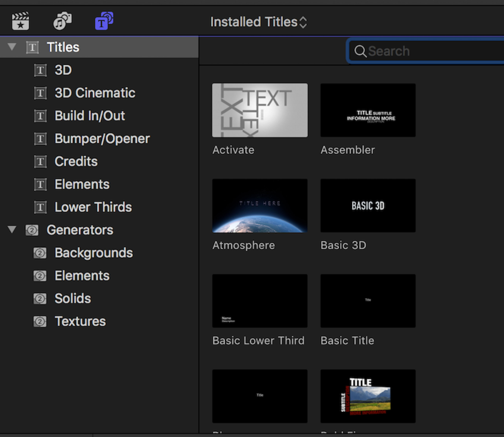The width and height of the screenshot is (504, 437).
Task: Click the magnifying glass search icon
Action: [360, 51]
